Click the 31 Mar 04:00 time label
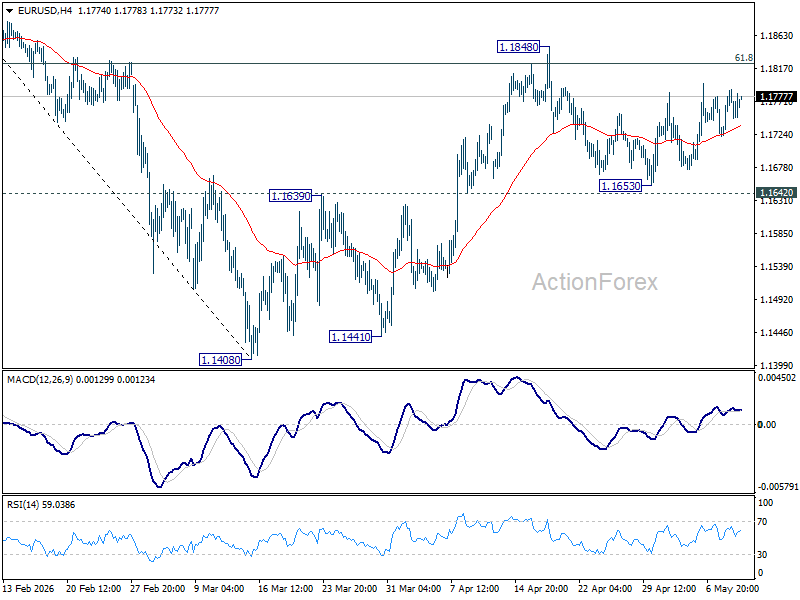This screenshot has width=800, height=600. (x=413, y=588)
